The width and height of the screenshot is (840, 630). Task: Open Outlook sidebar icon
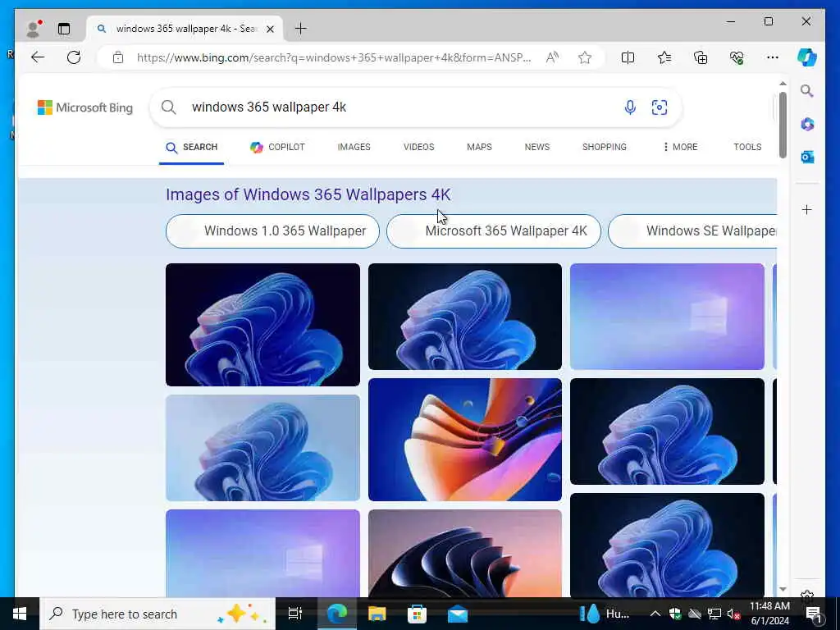point(807,157)
